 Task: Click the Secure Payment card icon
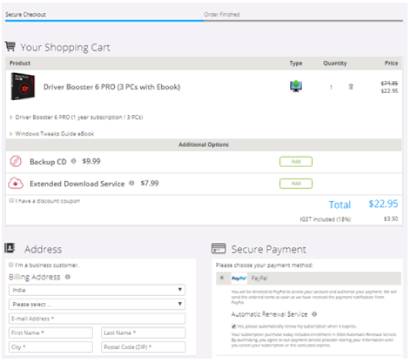[219, 248]
